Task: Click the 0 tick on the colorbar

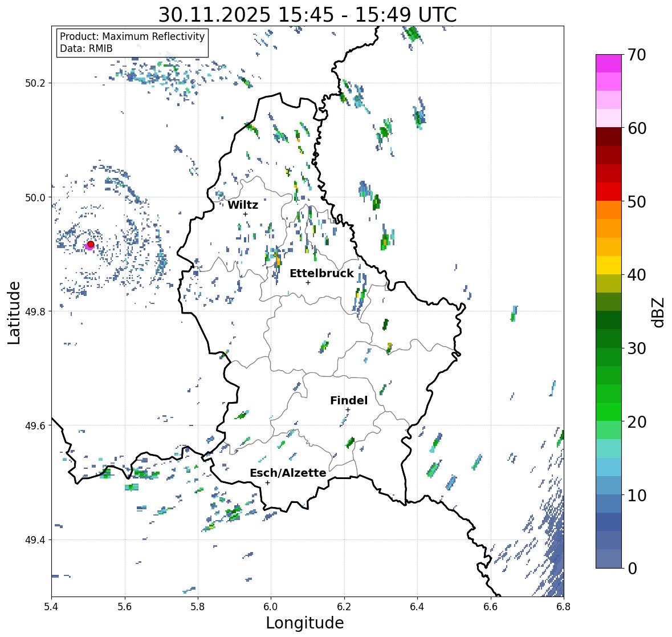Action: coord(632,569)
